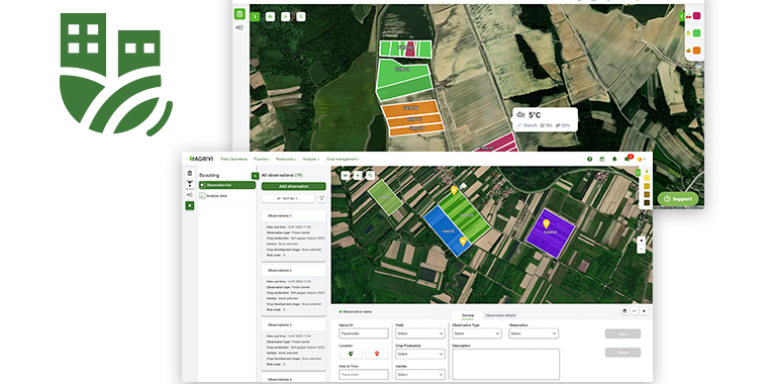
Task: Click the yellow pin on purple field
Action: [546, 224]
